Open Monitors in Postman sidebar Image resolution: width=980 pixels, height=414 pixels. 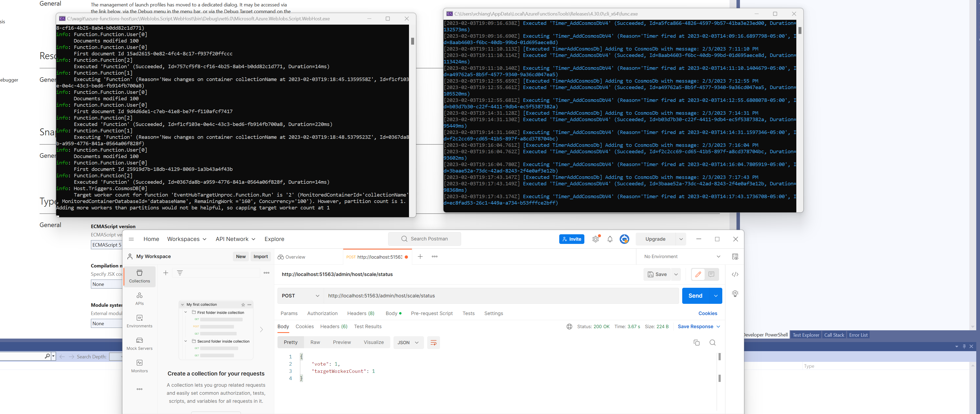click(139, 366)
